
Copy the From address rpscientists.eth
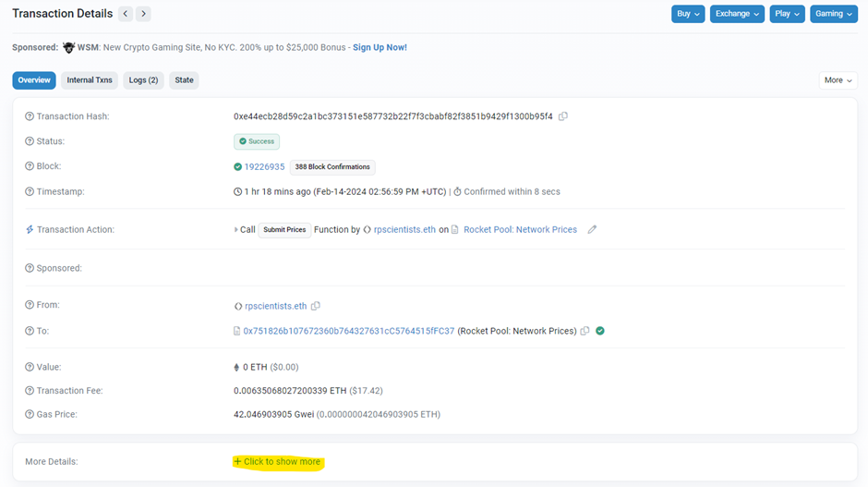pos(316,306)
